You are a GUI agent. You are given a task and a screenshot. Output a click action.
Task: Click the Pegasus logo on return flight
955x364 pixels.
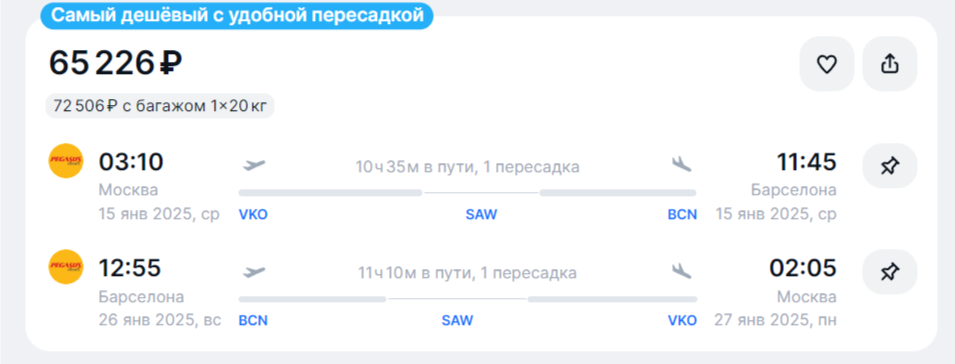coord(66,267)
